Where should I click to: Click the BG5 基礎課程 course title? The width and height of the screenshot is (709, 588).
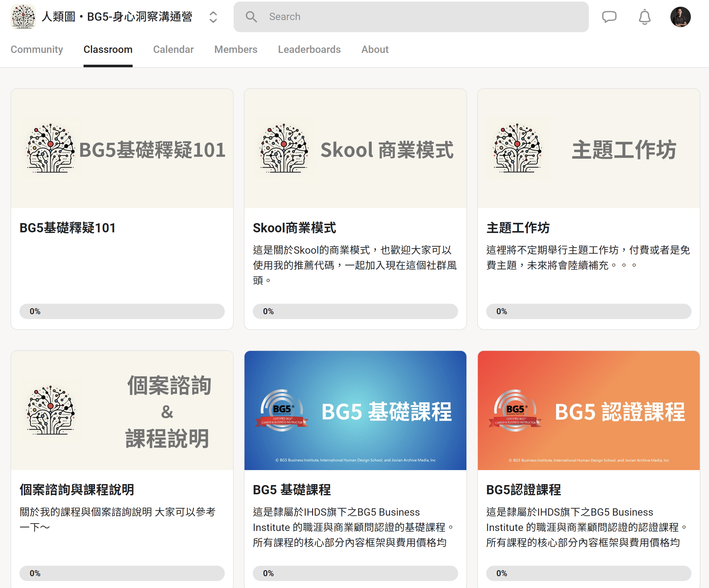pos(292,490)
